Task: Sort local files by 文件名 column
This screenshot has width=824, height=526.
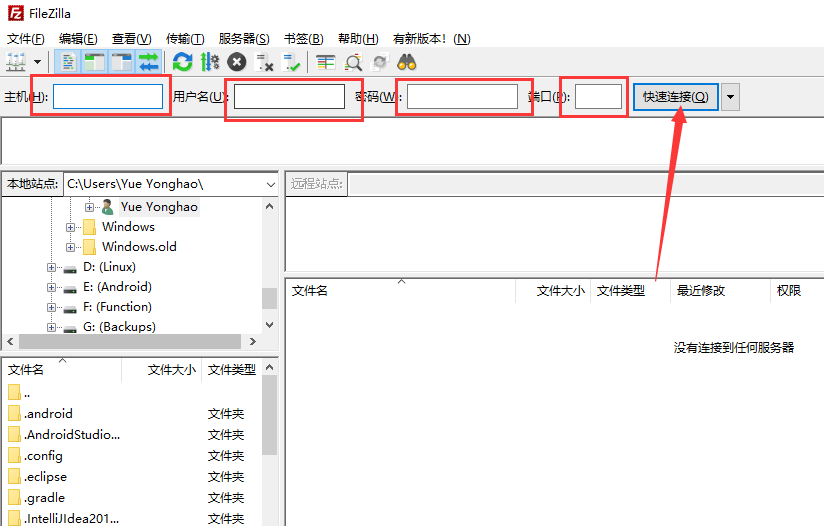Action: 62,369
